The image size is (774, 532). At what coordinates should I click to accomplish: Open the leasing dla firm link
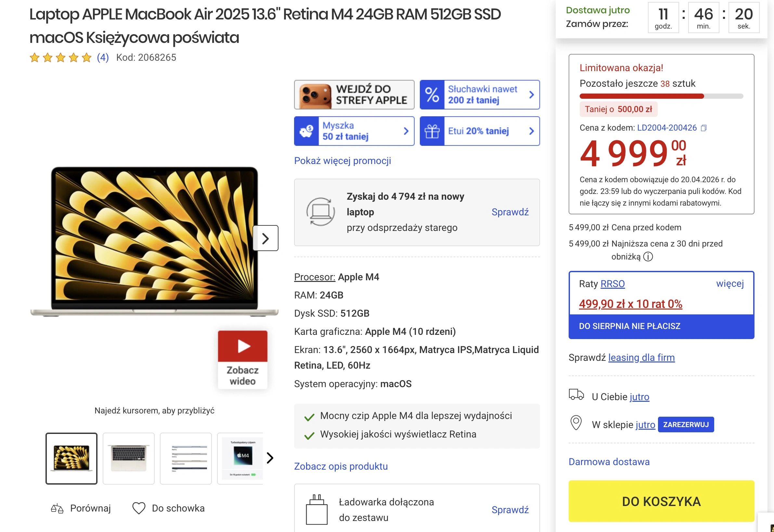pos(642,357)
